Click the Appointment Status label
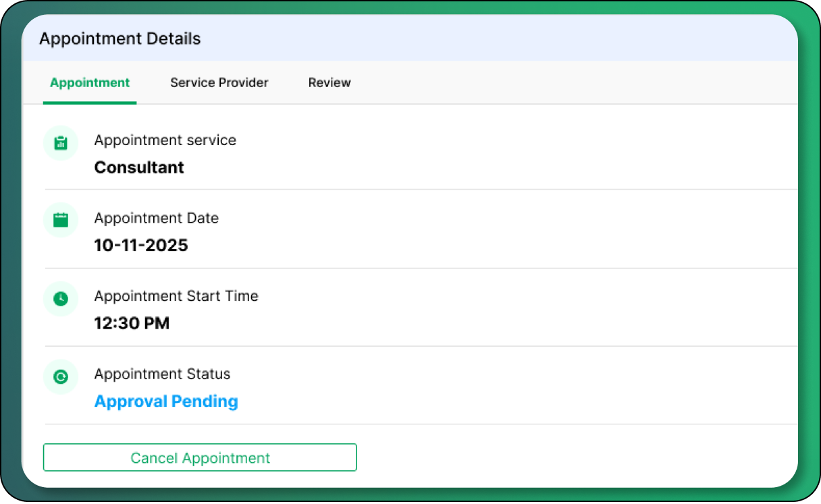 point(163,374)
